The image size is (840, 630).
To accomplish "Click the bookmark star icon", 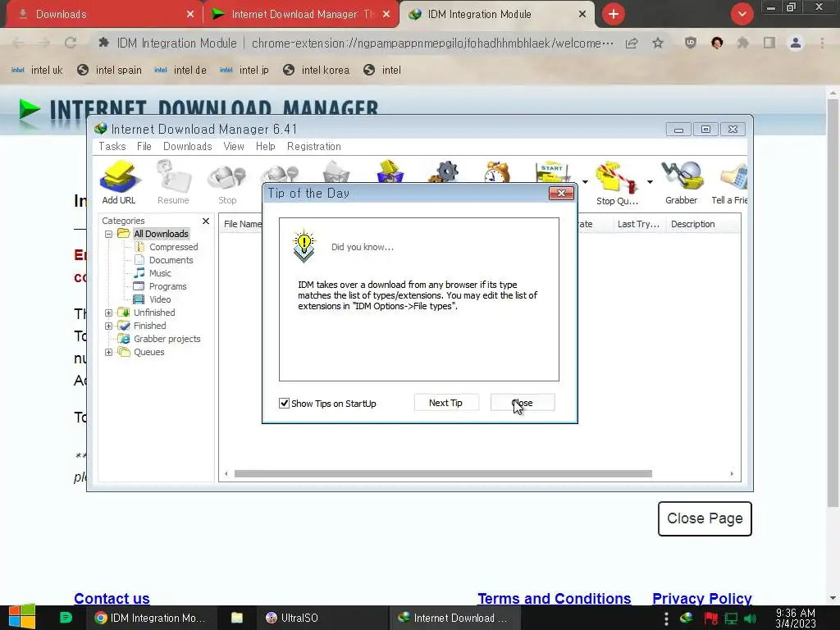I will tap(658, 43).
